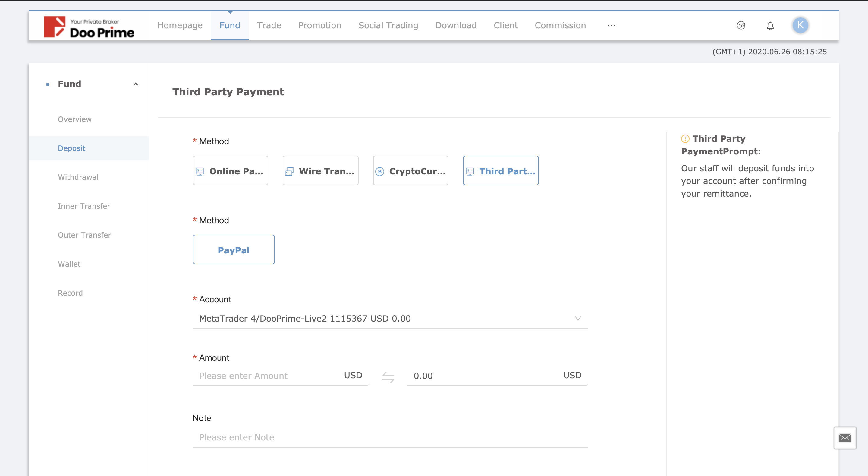
Task: Collapse the Fund sidebar section
Action: [x=135, y=84]
